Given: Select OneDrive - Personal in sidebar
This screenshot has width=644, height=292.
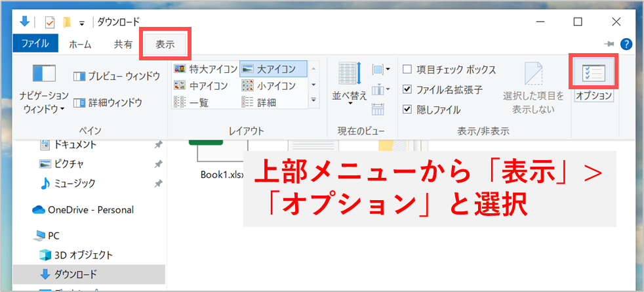Looking at the screenshot, I should [x=91, y=210].
